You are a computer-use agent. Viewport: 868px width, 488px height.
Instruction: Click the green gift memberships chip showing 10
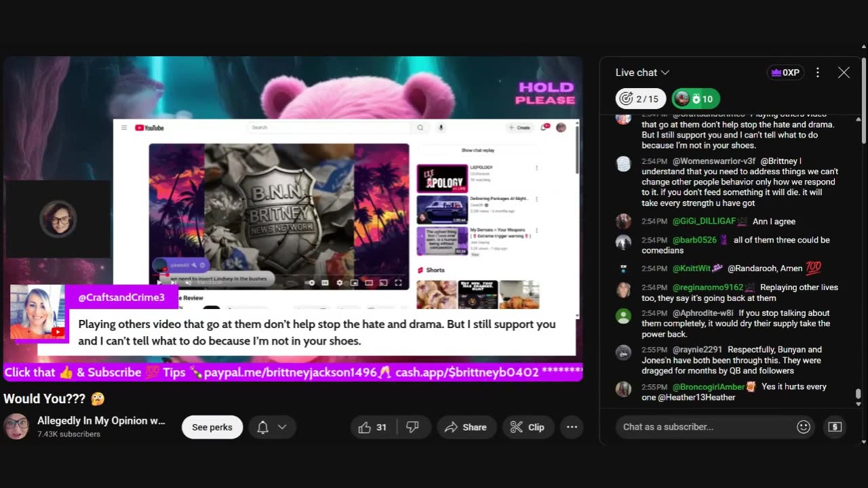(x=696, y=99)
